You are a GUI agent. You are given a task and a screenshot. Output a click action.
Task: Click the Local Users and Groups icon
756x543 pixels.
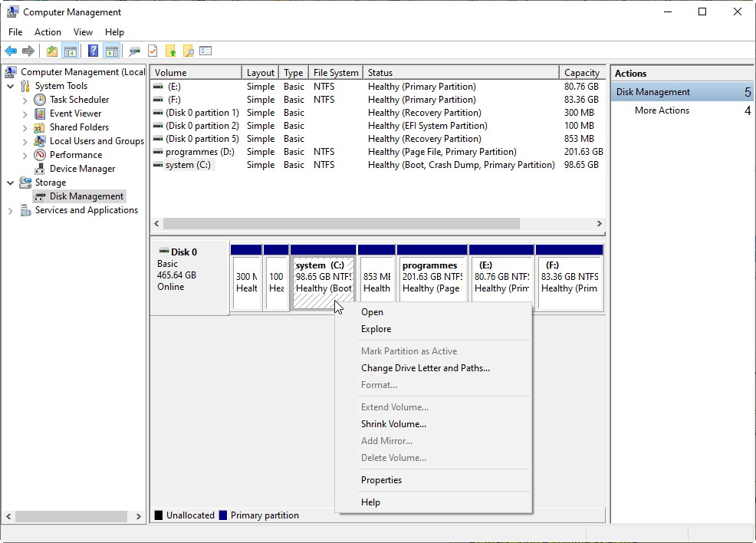[x=40, y=141]
